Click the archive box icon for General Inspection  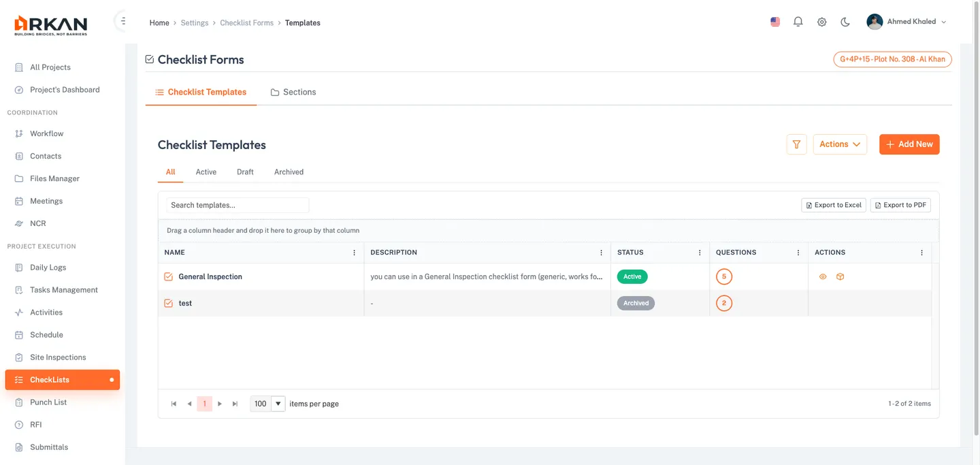pos(840,277)
